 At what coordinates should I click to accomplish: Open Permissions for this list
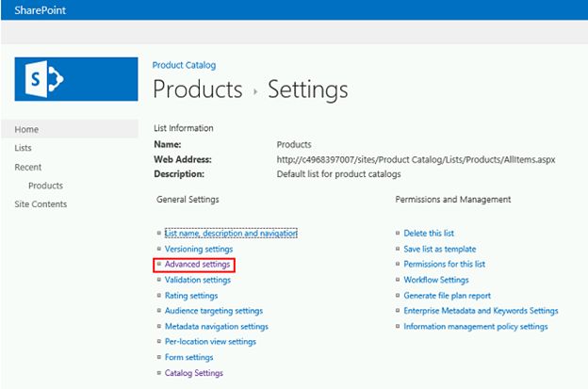444,265
